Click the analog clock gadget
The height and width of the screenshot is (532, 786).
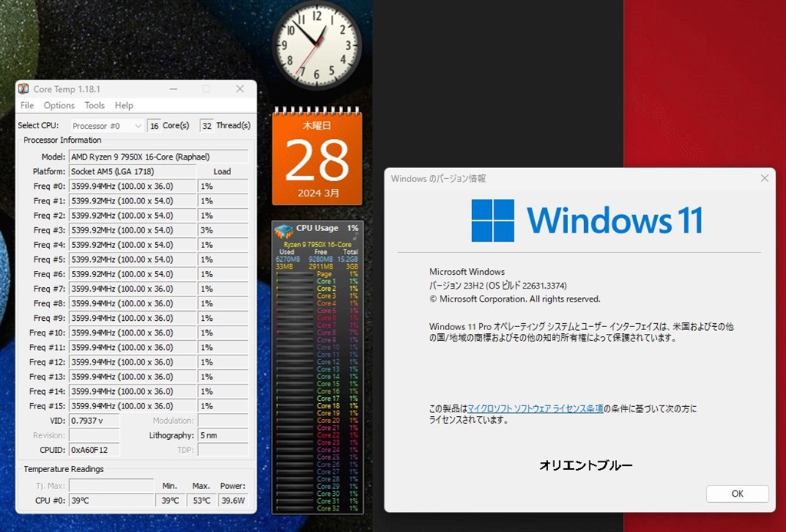317,45
